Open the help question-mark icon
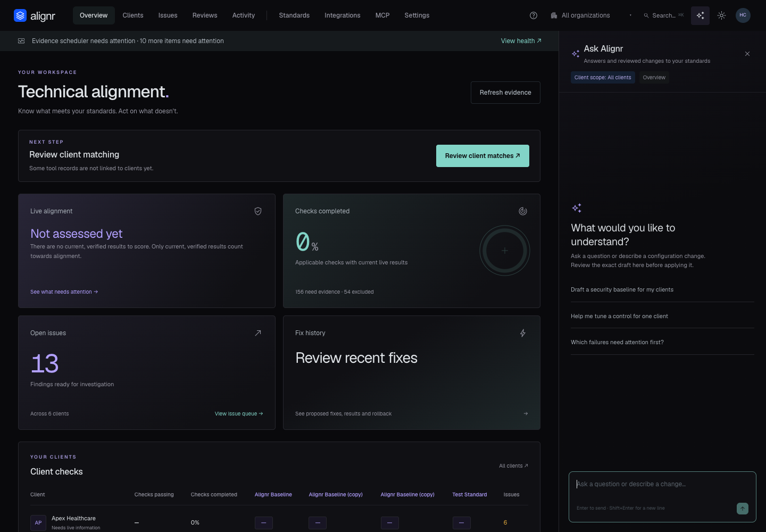Viewport: 766px width, 532px height. pos(534,15)
